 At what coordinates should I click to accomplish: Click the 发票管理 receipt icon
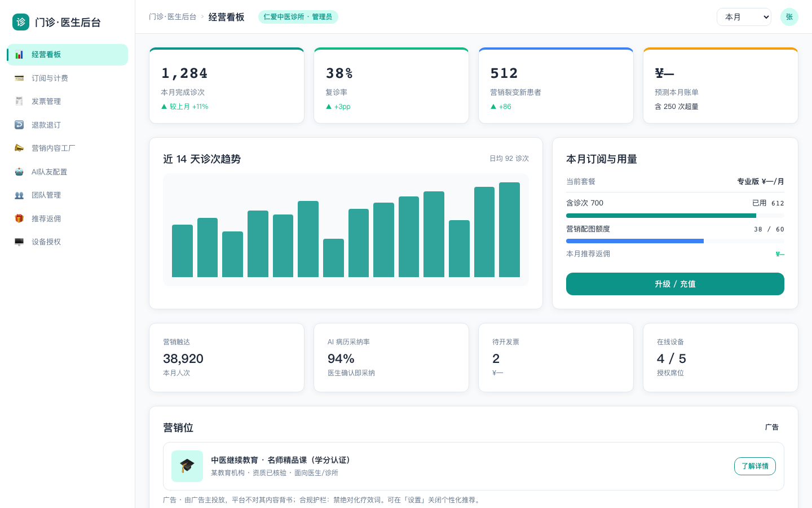coord(19,101)
